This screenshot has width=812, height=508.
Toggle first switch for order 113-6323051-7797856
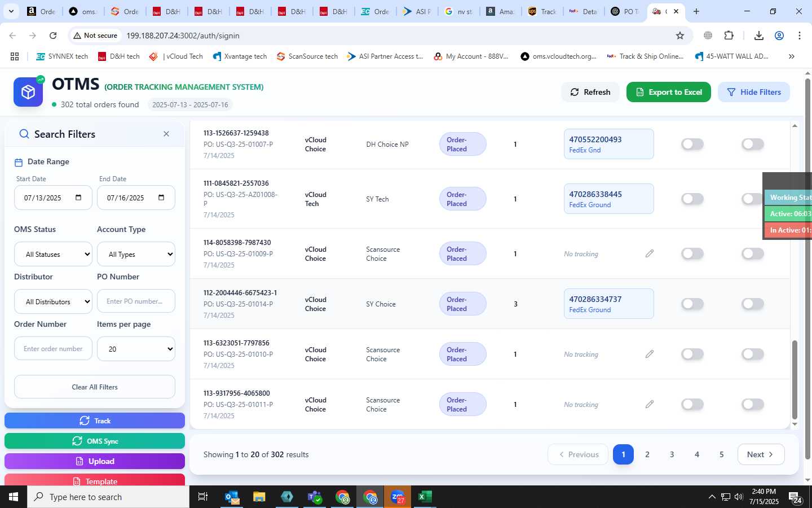[692, 354]
